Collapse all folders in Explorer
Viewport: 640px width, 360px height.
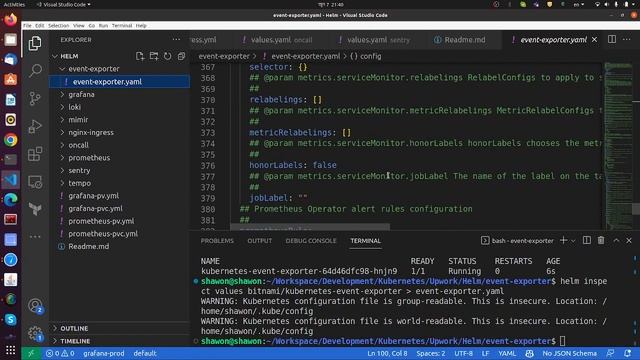(182, 56)
